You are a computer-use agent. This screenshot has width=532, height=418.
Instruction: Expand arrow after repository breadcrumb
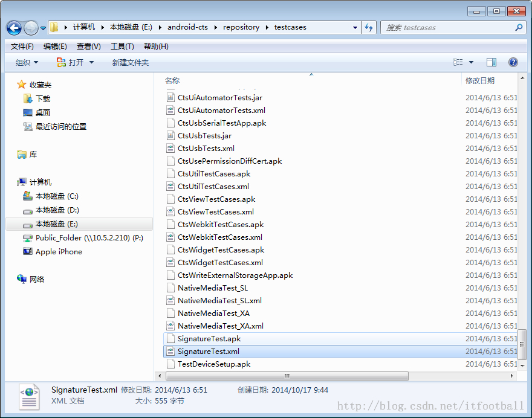tap(267, 27)
